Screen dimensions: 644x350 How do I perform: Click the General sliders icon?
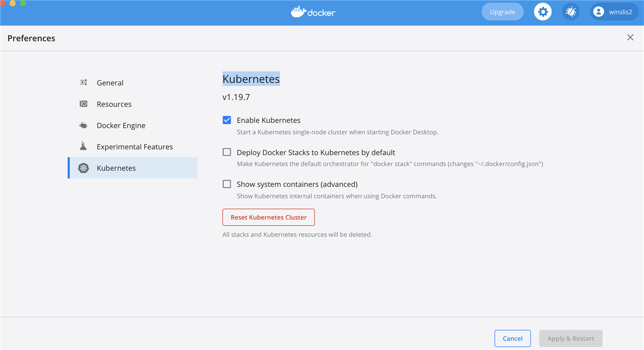click(84, 83)
